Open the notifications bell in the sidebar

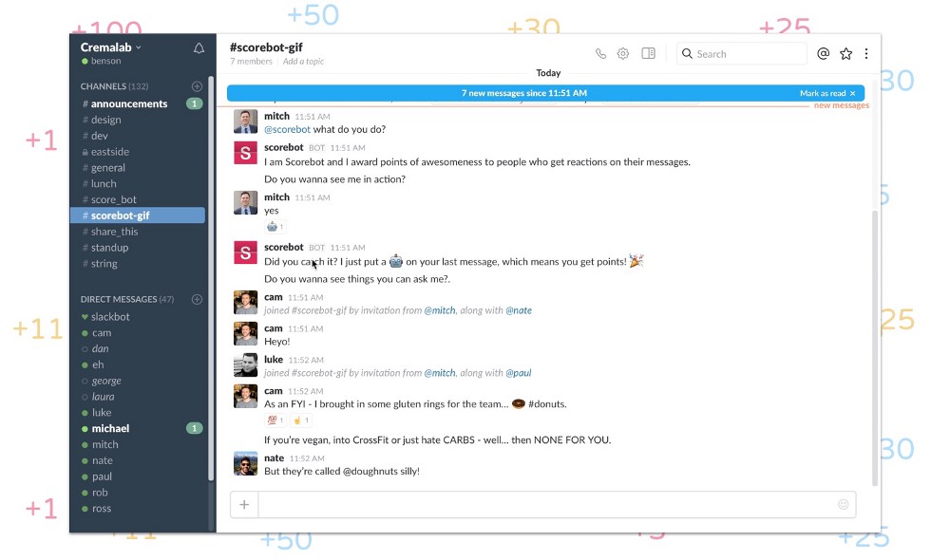tap(199, 48)
